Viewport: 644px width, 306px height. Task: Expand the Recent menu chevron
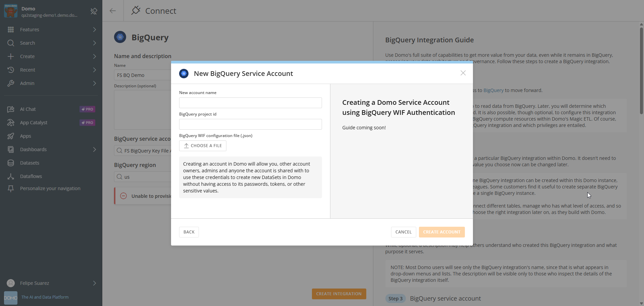(95, 70)
